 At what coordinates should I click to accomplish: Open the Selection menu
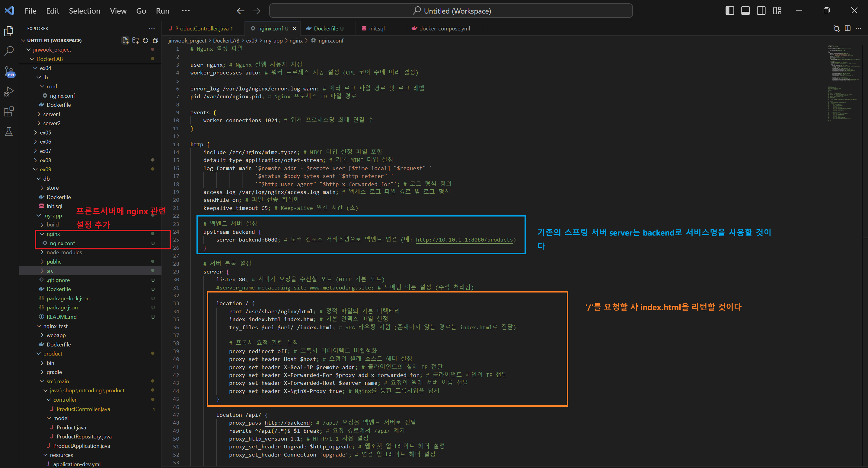coord(85,11)
